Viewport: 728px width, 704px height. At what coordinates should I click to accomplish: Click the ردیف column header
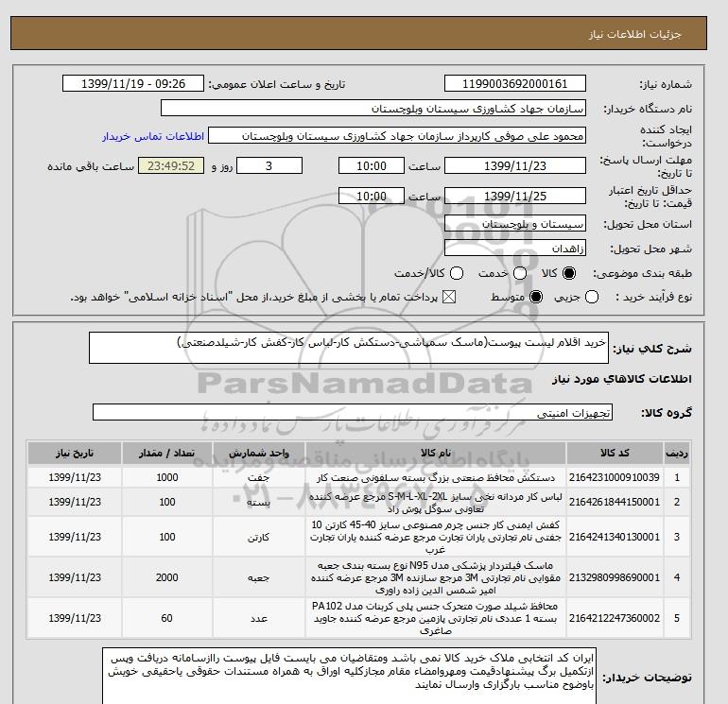point(677,453)
